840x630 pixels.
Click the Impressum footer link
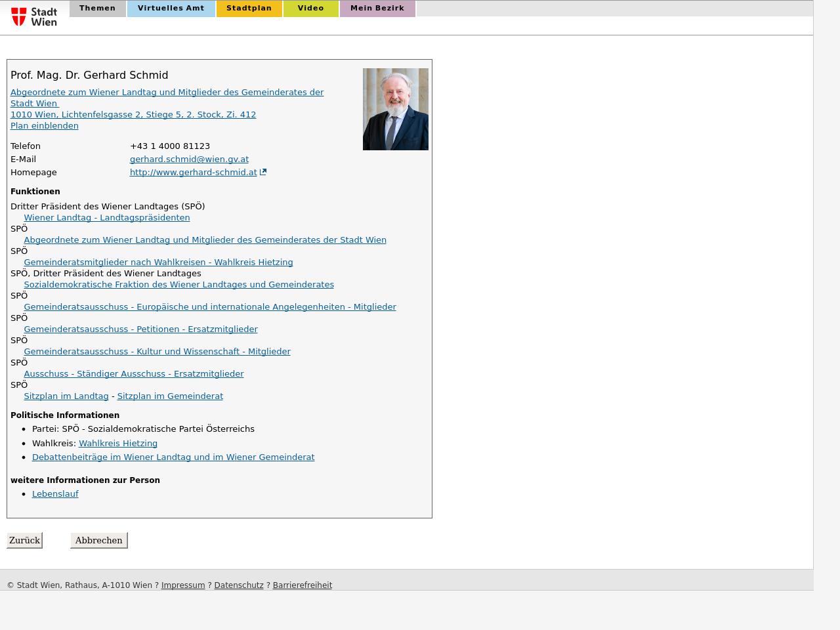[183, 585]
